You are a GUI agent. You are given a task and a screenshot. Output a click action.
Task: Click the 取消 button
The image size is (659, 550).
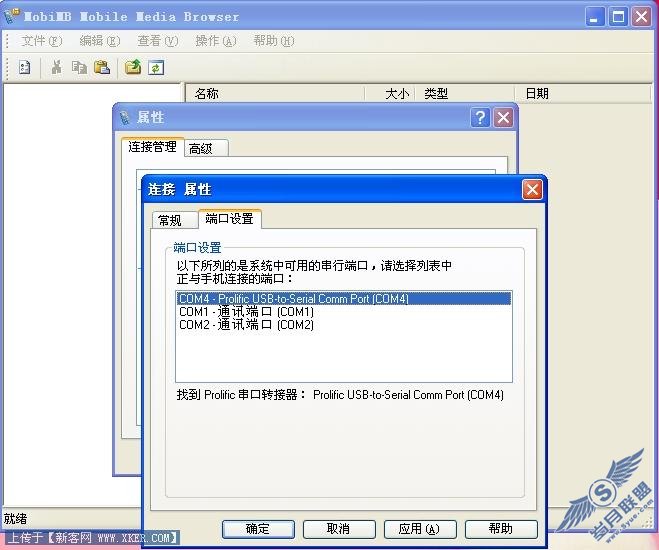(339, 529)
